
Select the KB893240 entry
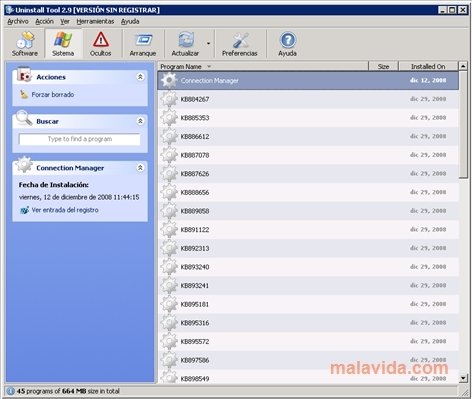(x=308, y=267)
